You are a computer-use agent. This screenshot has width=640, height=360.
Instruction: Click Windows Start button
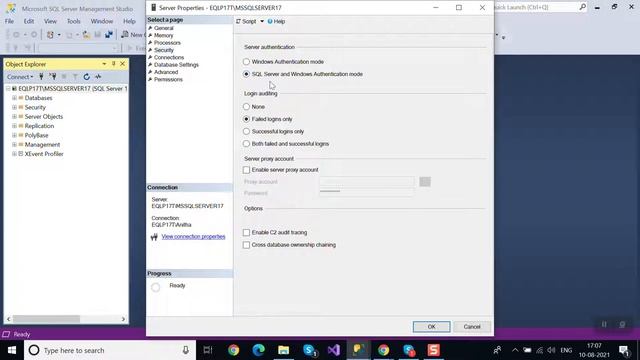12,350
